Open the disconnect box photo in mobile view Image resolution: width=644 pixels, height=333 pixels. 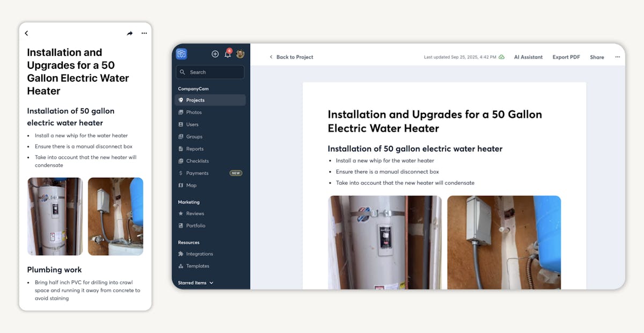pyautogui.click(x=115, y=216)
